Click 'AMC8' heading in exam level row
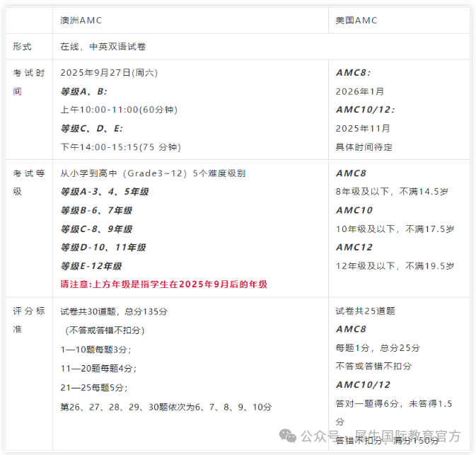This screenshot has width=476, height=455. (351, 173)
